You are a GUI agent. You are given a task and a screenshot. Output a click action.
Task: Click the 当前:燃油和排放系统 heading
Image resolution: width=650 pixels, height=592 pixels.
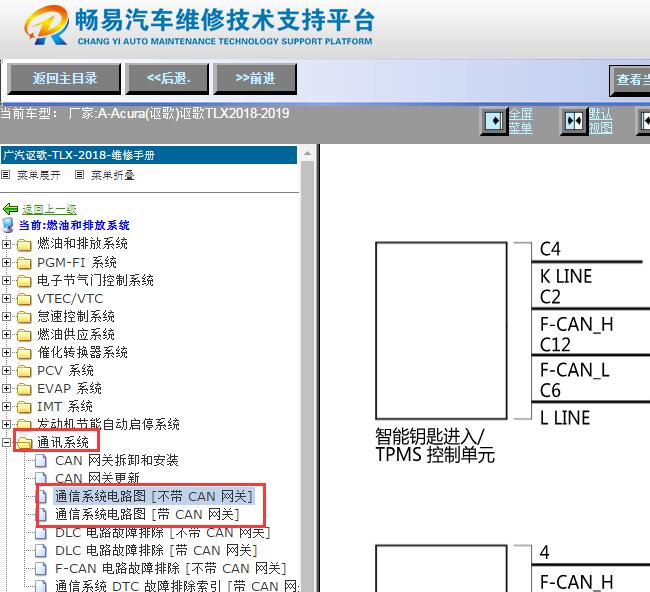(x=74, y=225)
